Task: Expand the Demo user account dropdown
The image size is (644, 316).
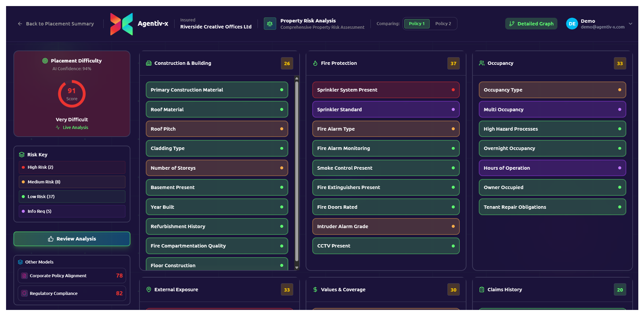Action: tap(630, 24)
